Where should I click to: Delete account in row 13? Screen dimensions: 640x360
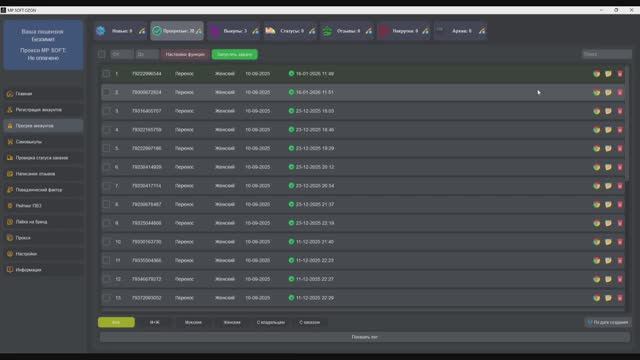click(620, 298)
